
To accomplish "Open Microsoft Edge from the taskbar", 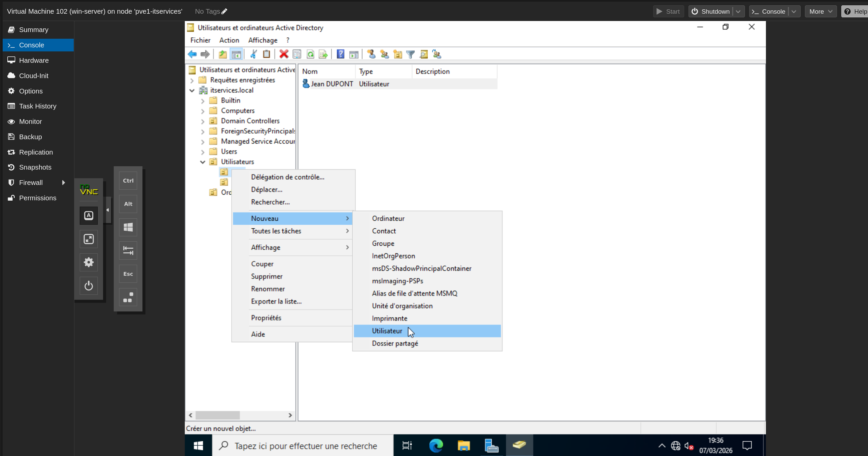I will tap(436, 446).
